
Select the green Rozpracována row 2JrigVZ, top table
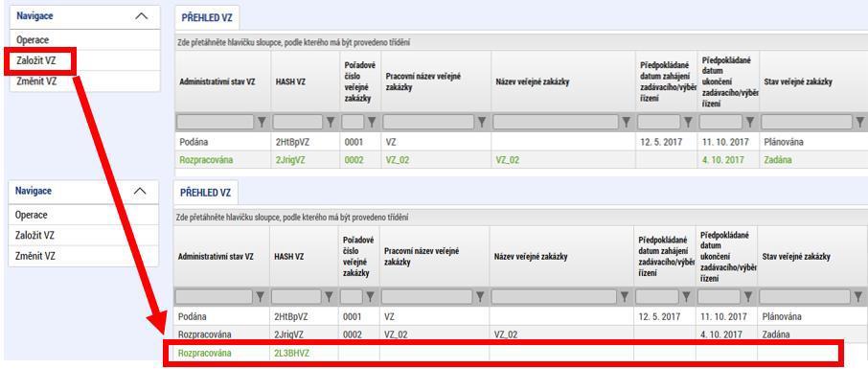coord(520,160)
